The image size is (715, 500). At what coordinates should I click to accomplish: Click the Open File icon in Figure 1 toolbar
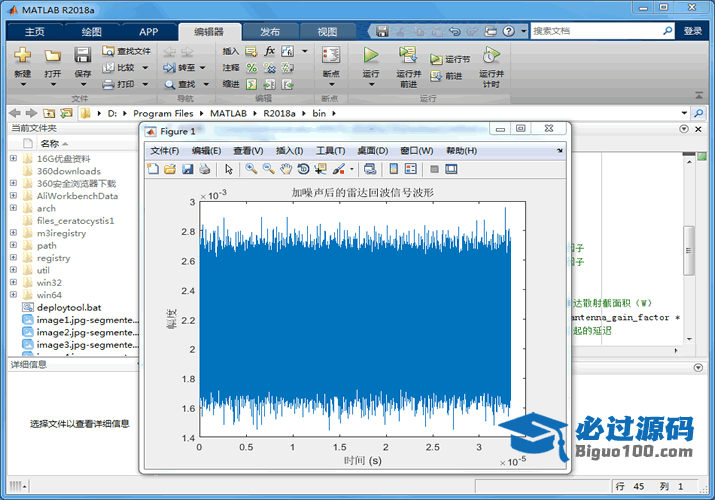pyautogui.click(x=170, y=169)
